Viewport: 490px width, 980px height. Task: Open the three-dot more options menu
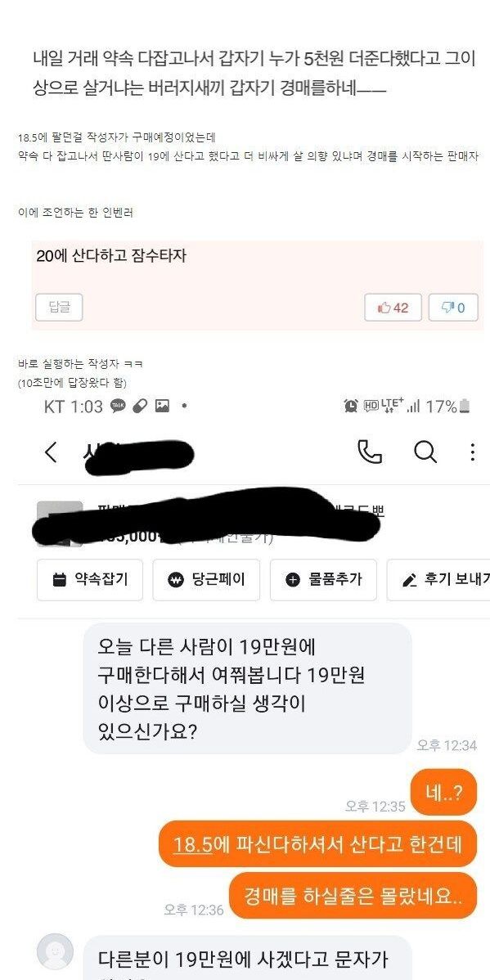(x=473, y=452)
